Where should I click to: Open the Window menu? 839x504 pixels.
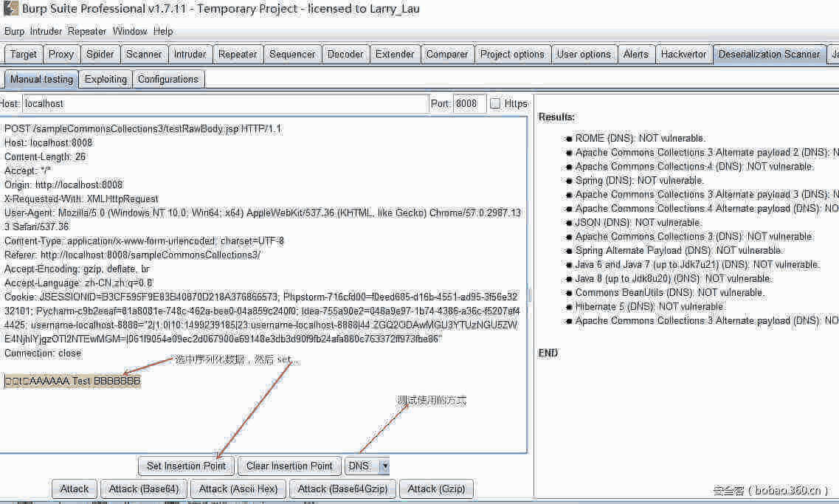(x=130, y=32)
